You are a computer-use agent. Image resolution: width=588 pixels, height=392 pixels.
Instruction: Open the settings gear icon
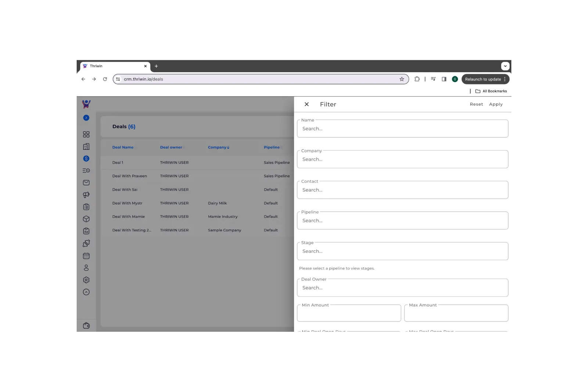coord(86,280)
